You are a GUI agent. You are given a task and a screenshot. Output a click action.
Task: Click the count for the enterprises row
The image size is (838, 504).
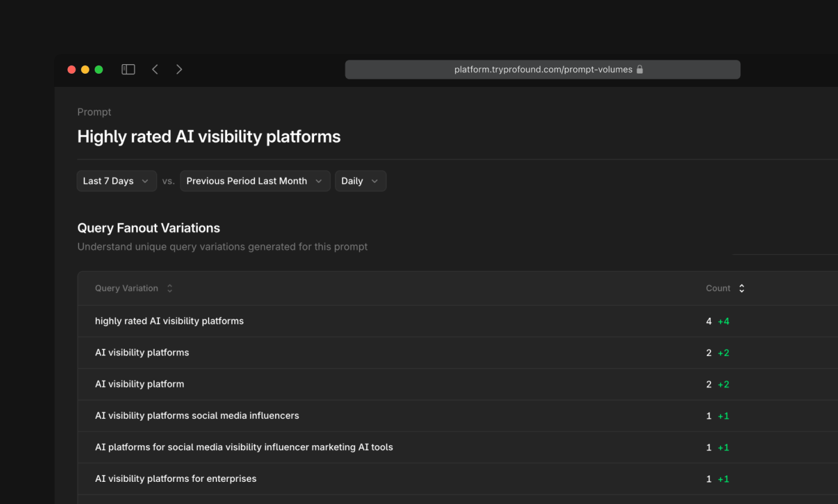(718, 479)
